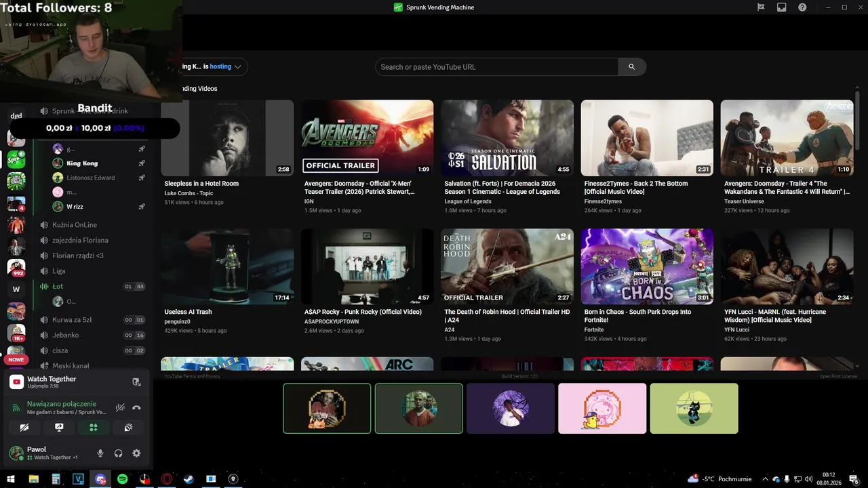Open the server with the 1K+ badge
The width and height of the screenshot is (868, 488).
click(x=16, y=333)
